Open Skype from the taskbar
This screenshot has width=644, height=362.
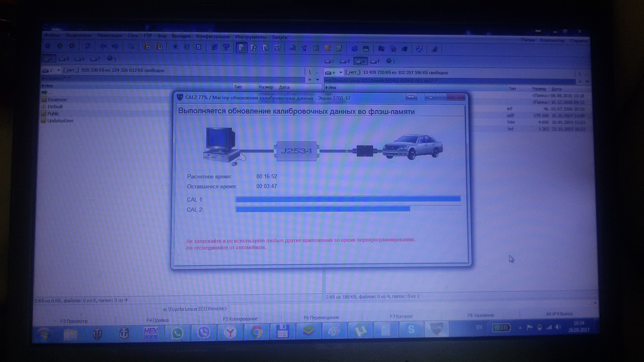point(411,330)
